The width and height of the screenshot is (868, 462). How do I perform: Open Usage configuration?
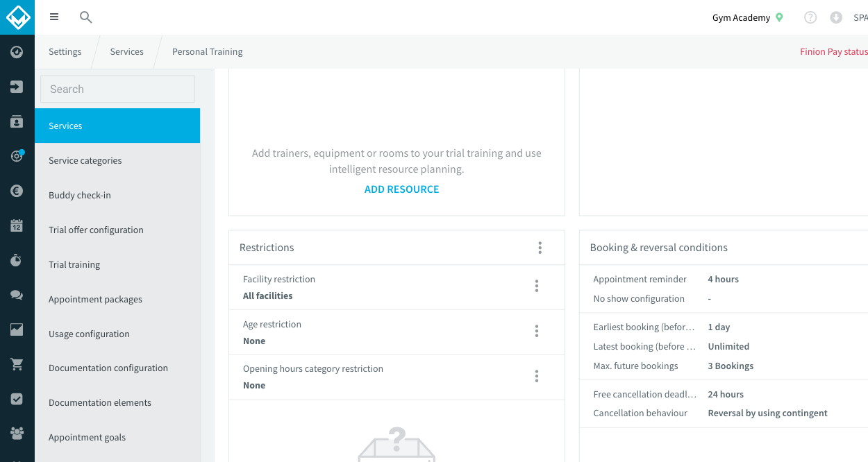point(117,334)
